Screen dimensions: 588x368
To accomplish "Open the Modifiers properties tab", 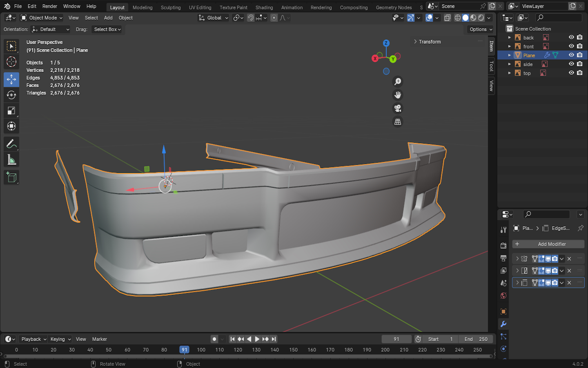I will (503, 324).
